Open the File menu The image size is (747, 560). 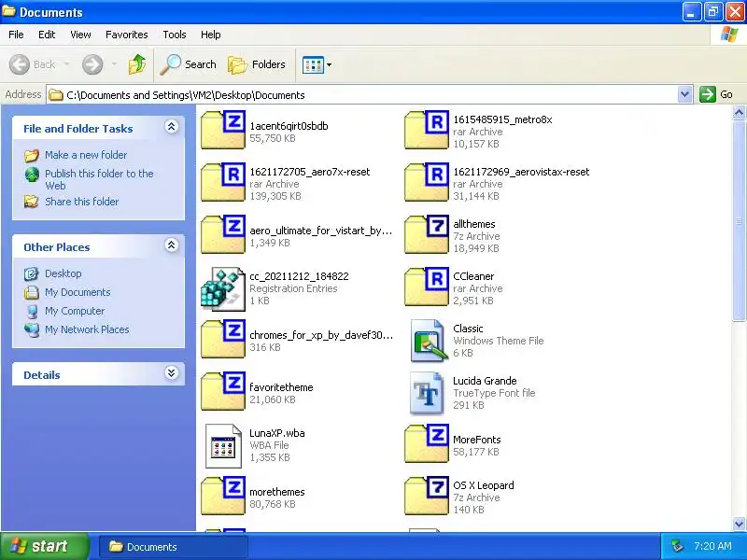coord(16,35)
